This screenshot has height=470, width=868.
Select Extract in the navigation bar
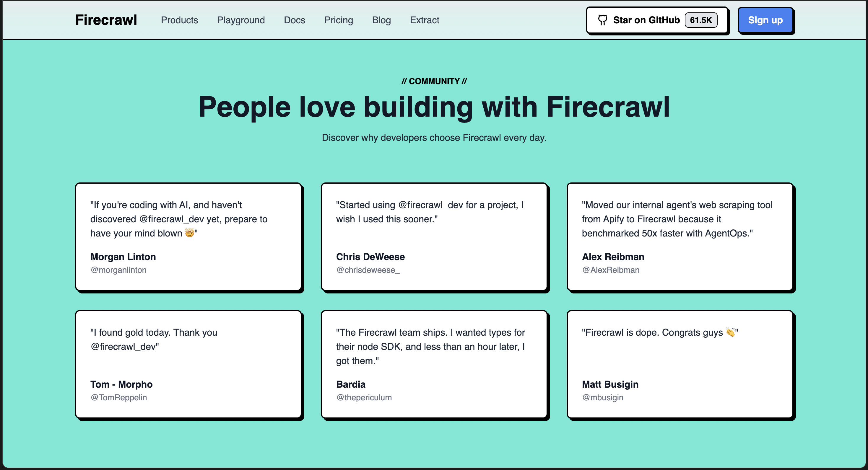424,20
